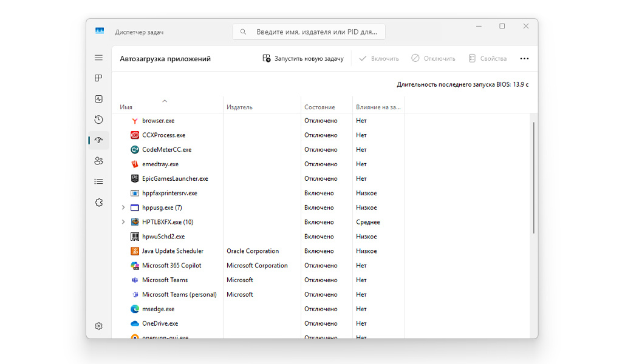Open Task Manager settings gear

pos(99,326)
